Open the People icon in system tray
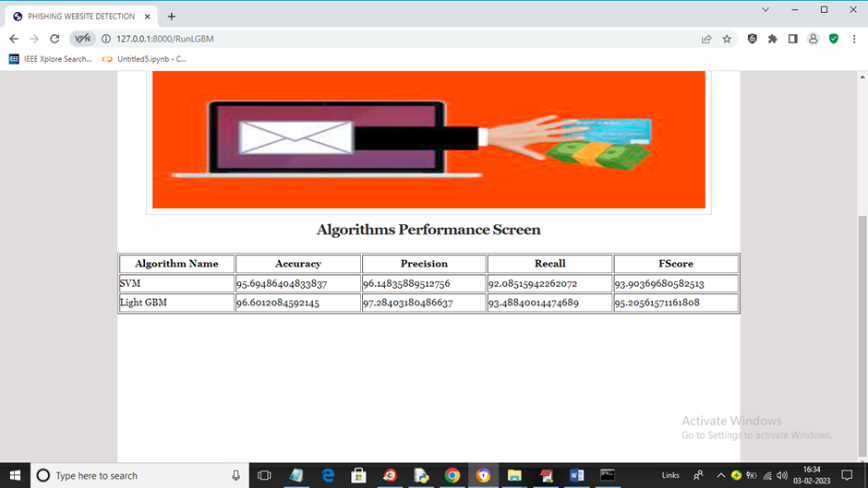This screenshot has height=488, width=868. click(x=699, y=475)
